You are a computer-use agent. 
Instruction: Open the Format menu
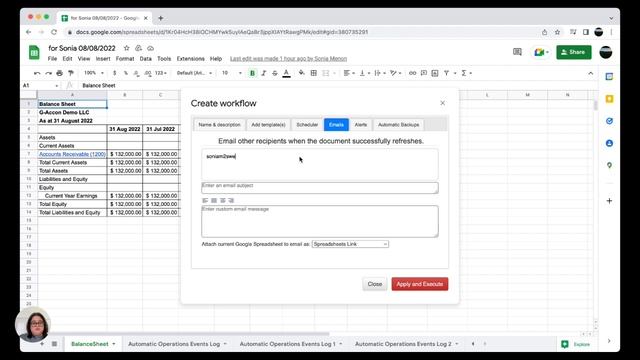(125, 59)
